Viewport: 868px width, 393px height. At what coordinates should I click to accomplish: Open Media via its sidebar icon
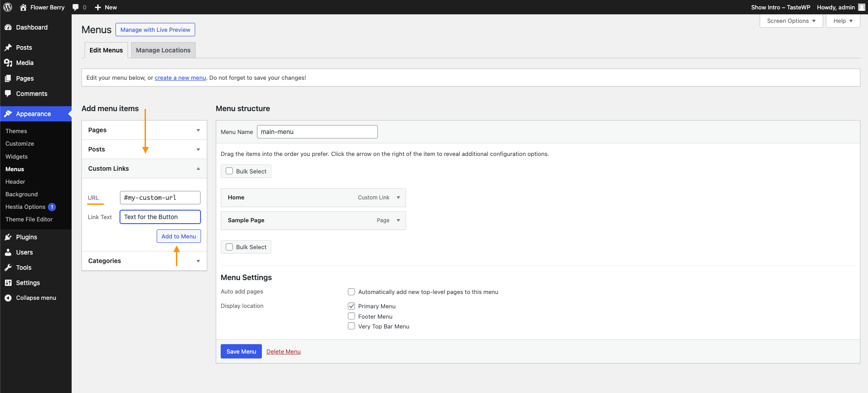(8, 63)
